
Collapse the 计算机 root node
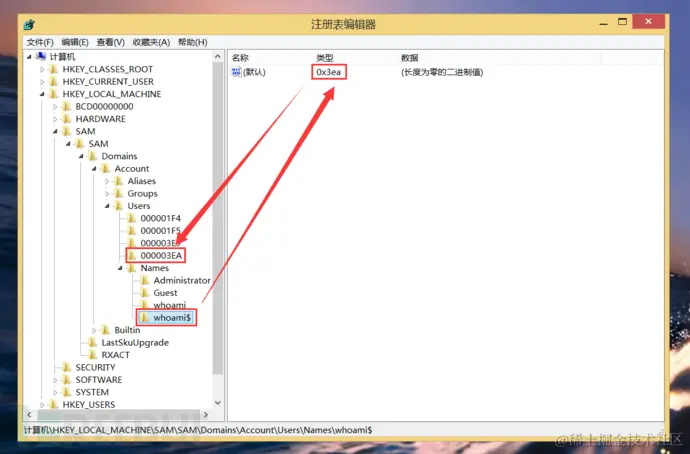(x=29, y=57)
